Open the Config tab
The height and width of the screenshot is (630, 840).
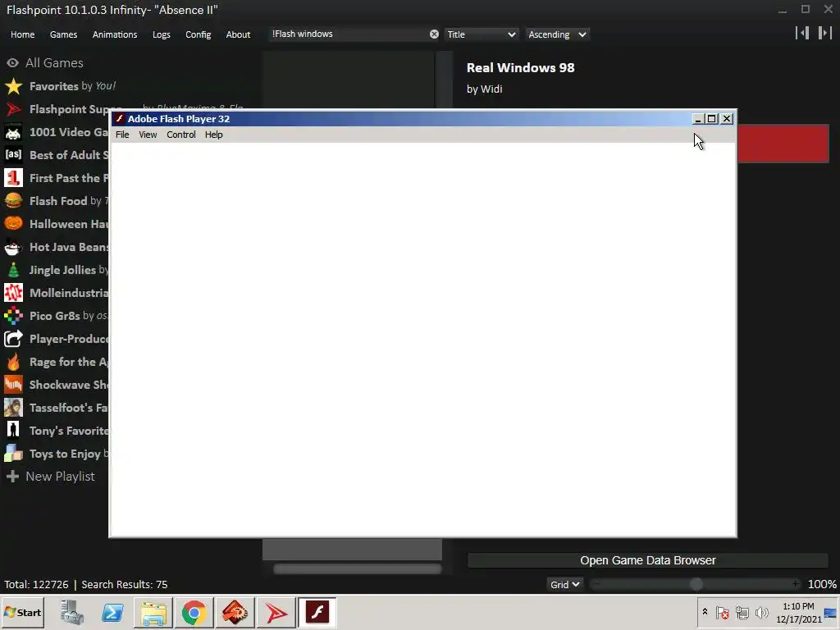point(199,34)
